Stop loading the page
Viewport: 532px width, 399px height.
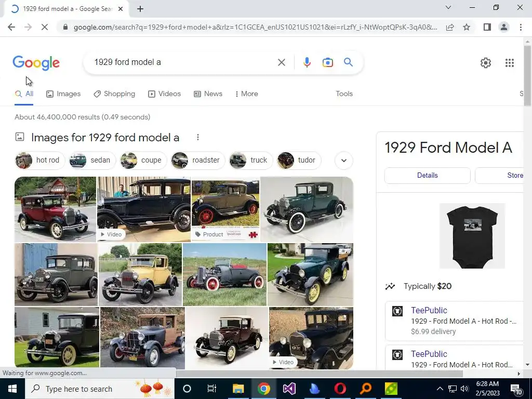click(x=45, y=27)
